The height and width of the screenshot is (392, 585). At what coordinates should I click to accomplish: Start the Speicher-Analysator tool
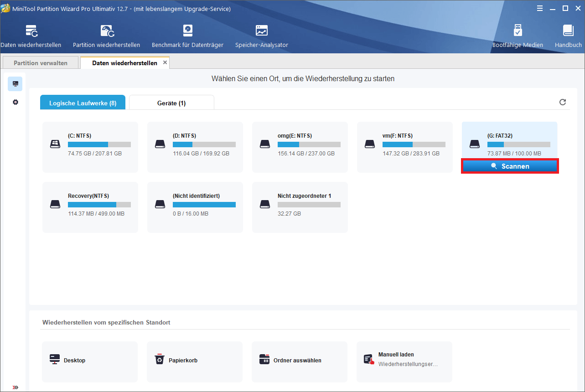(261, 36)
